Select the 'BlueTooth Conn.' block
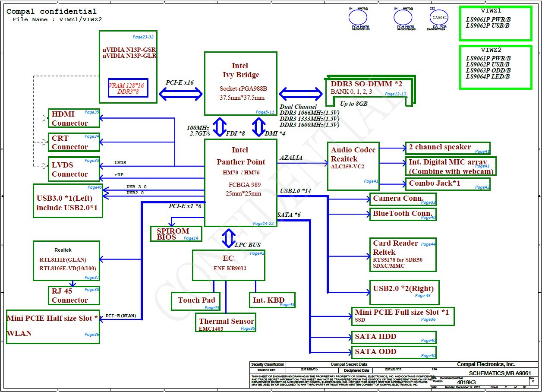Viewport: 542px width, 392px height. pos(403,214)
